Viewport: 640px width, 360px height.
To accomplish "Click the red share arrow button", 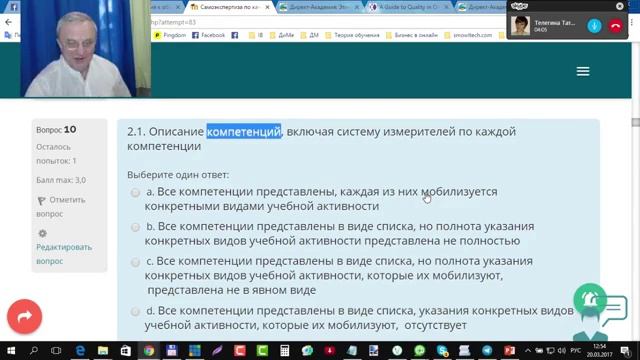I will [x=24, y=316].
